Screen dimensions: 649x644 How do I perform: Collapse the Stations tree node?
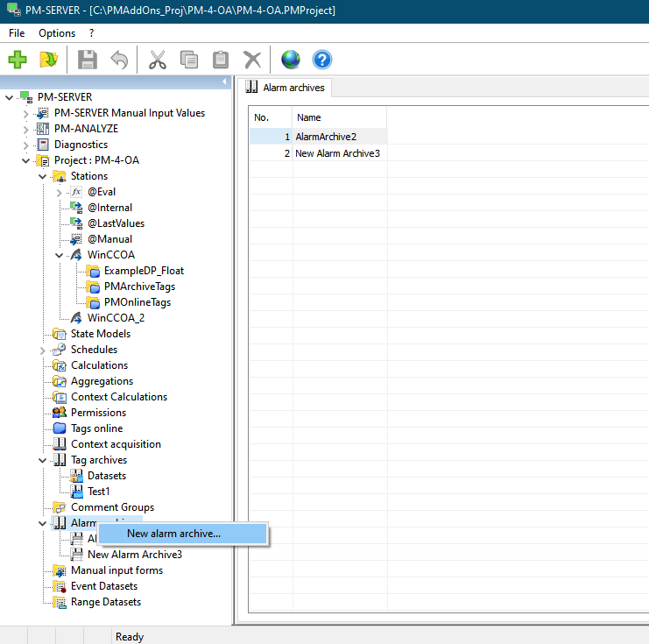click(43, 176)
